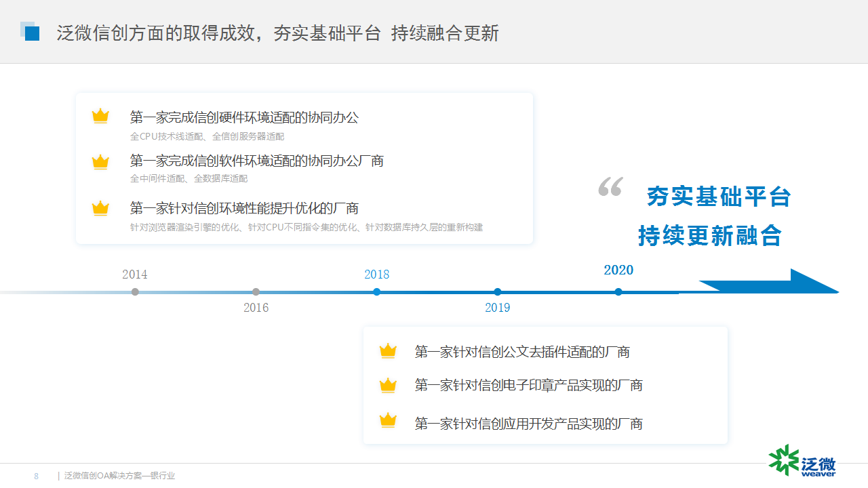Select the 2014 timeline dot
868x488 pixels.
pos(135,292)
